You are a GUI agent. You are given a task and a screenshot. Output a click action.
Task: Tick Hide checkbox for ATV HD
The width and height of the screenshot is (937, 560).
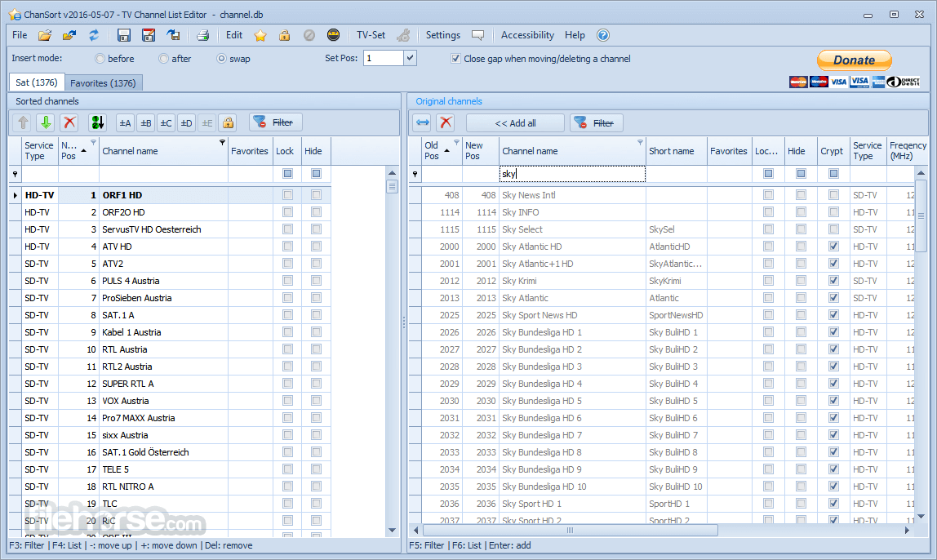tap(316, 247)
